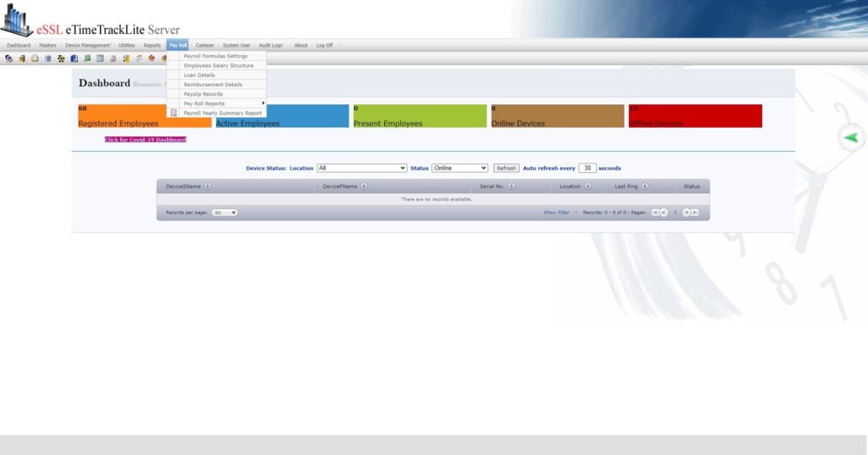This screenshot has height=455, width=868.
Task: Select Payroll Formulas Settings menu entry
Action: (x=216, y=56)
